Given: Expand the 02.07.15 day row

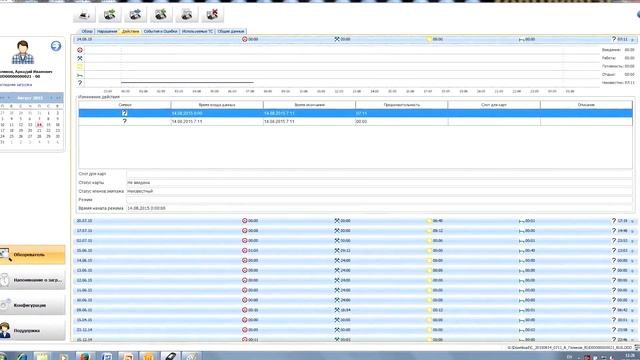Looking at the screenshot, I should tap(633, 241).
